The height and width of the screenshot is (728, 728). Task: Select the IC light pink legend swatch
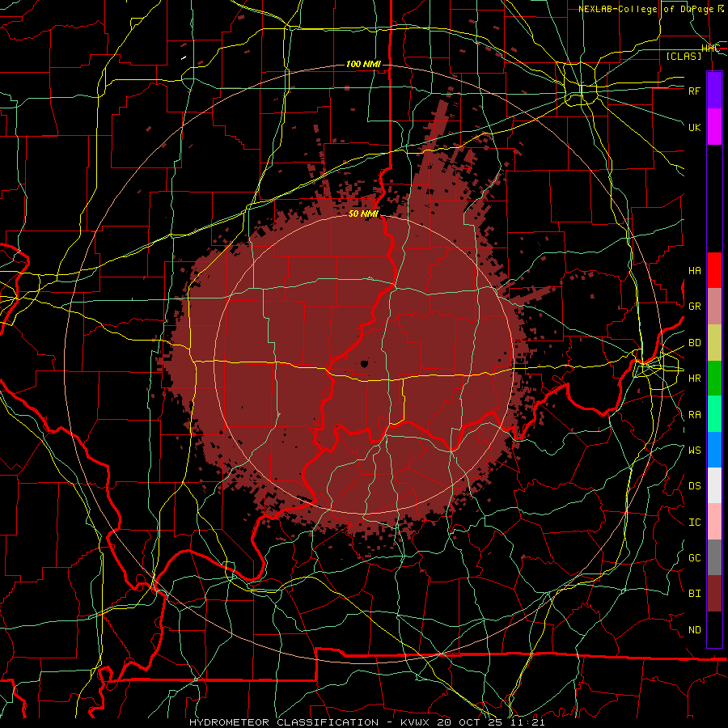pos(714,522)
